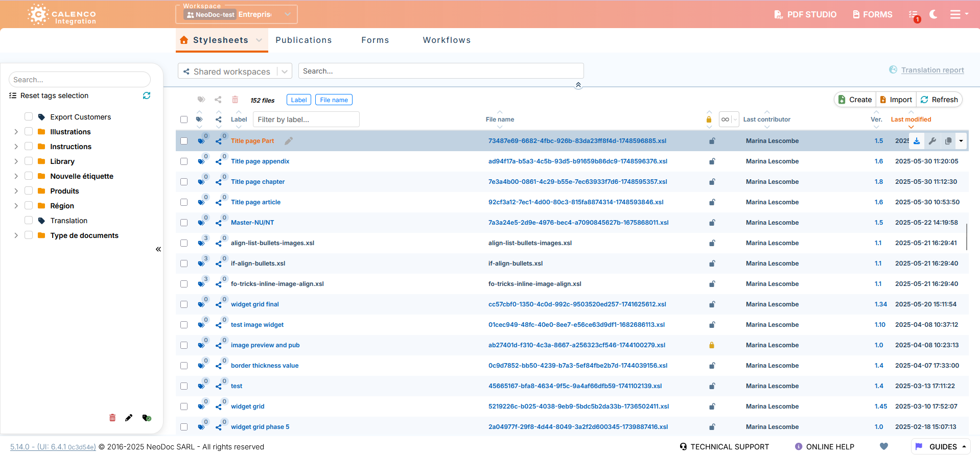Open the Shared workspaces dropdown
The width and height of the screenshot is (980, 455).
pyautogui.click(x=235, y=71)
